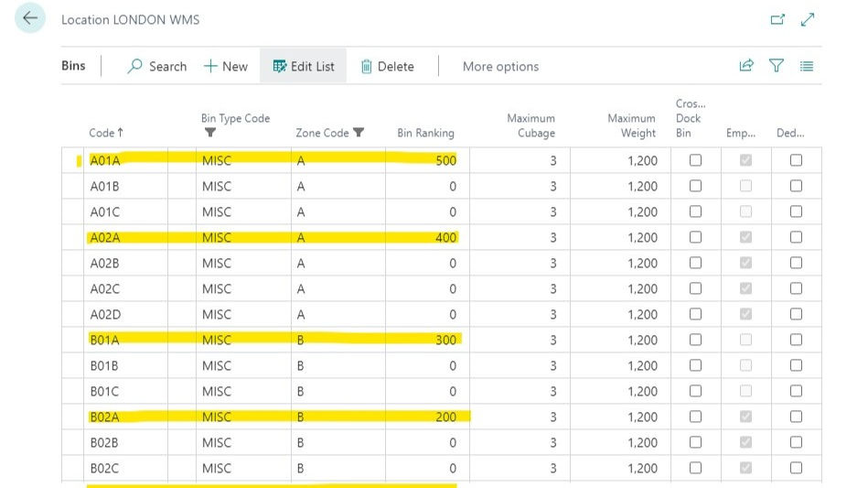Screen dimensions: 868x488
Task: Select bin code B01B
Action: (x=104, y=365)
